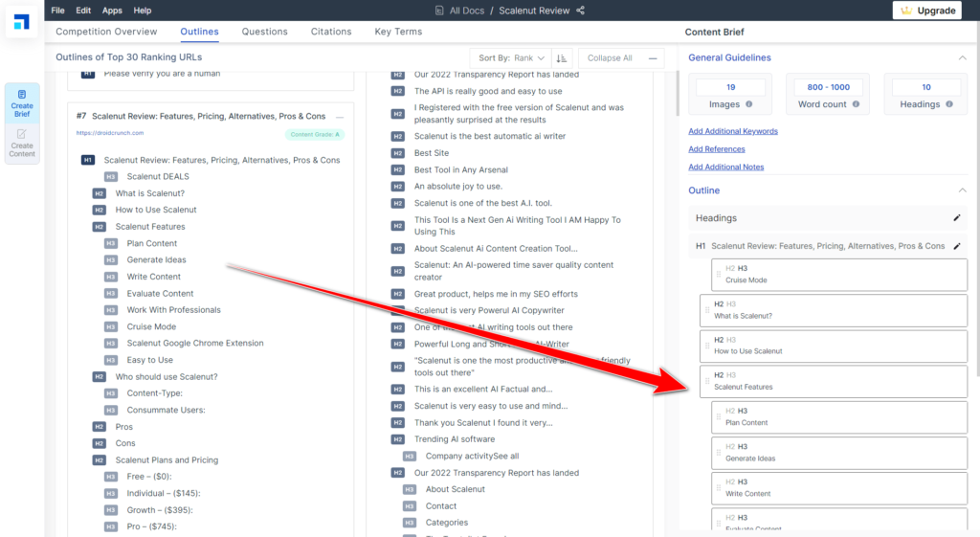
Task: Collapse the #7 Scalenut Review outline card
Action: coord(340,117)
